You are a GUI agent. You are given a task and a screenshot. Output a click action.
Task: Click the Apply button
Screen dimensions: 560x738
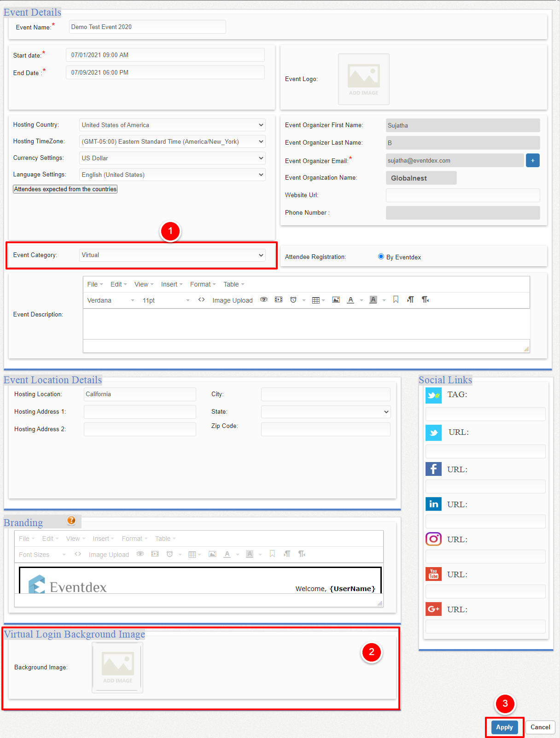tap(504, 727)
